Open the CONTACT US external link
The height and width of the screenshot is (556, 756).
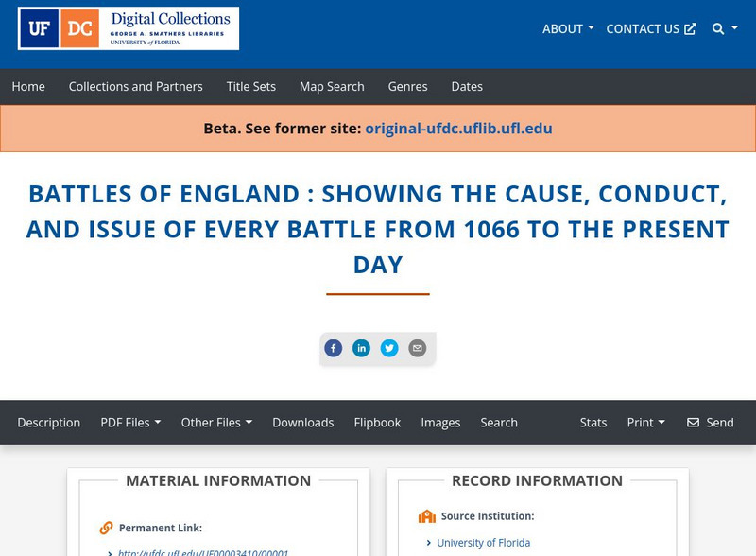(x=651, y=29)
